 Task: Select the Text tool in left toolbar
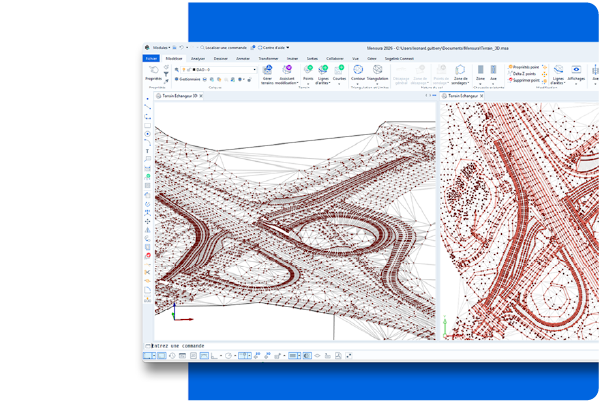148,151
